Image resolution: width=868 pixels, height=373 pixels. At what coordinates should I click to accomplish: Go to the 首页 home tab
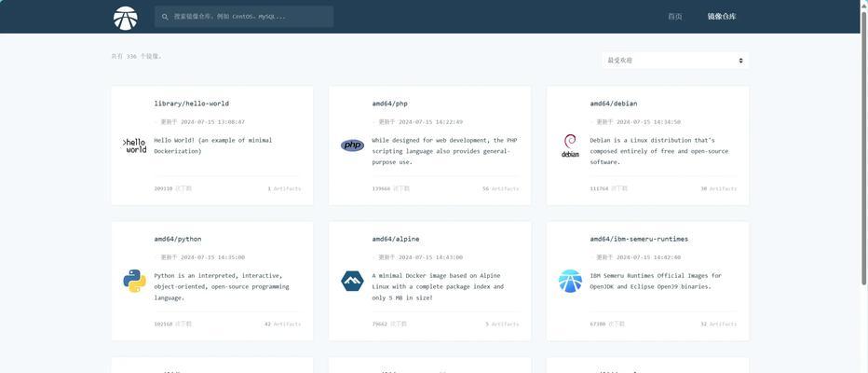point(675,17)
